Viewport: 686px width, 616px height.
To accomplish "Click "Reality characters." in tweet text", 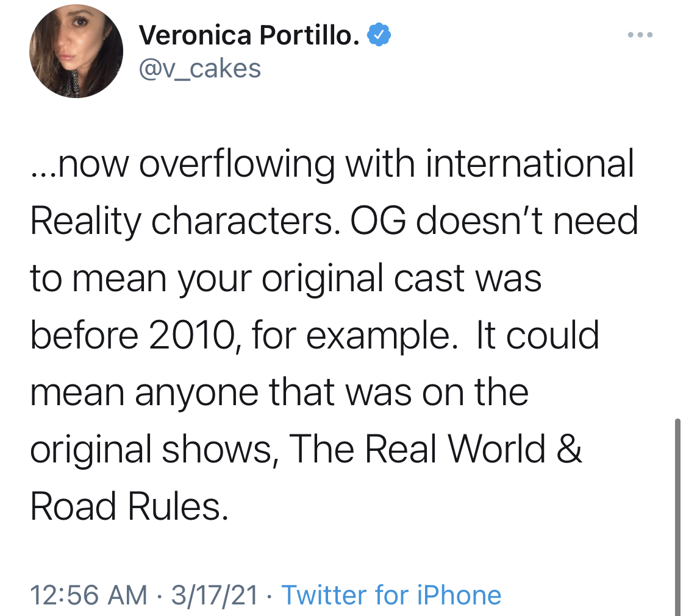I will point(185,221).
